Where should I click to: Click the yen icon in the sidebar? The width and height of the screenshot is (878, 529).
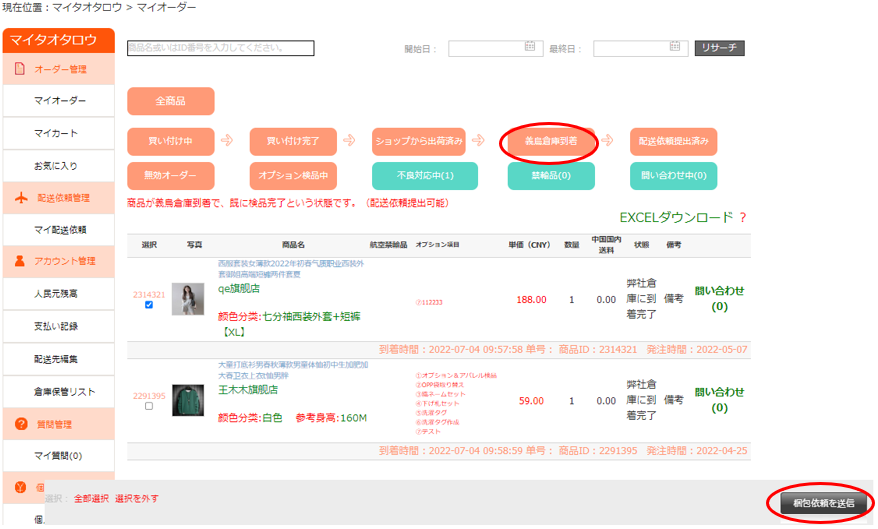click(20, 489)
